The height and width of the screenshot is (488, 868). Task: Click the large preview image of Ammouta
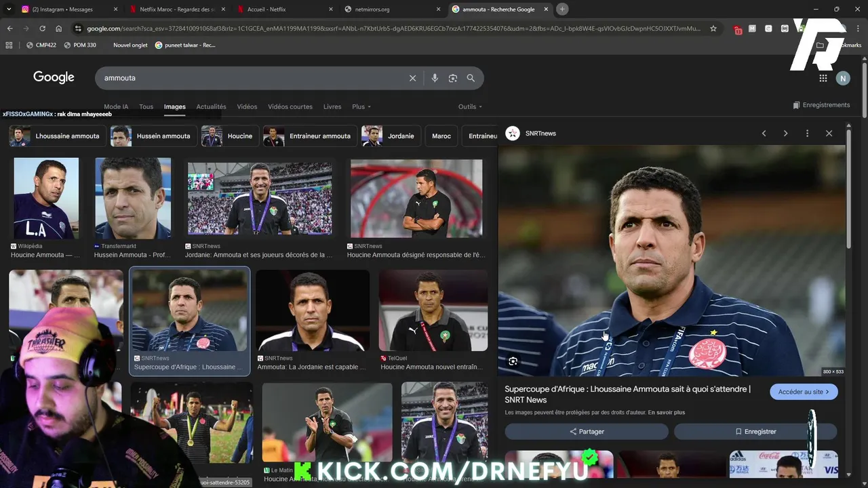click(672, 260)
